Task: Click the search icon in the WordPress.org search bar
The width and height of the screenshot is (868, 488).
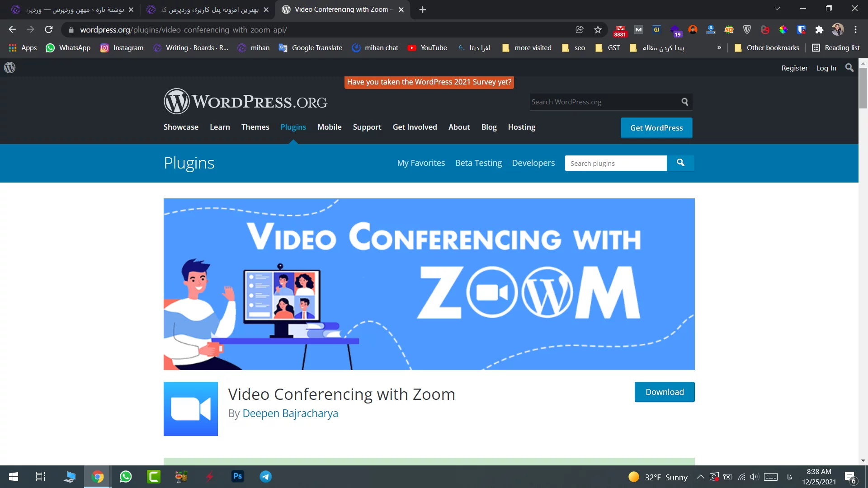Action: (684, 102)
